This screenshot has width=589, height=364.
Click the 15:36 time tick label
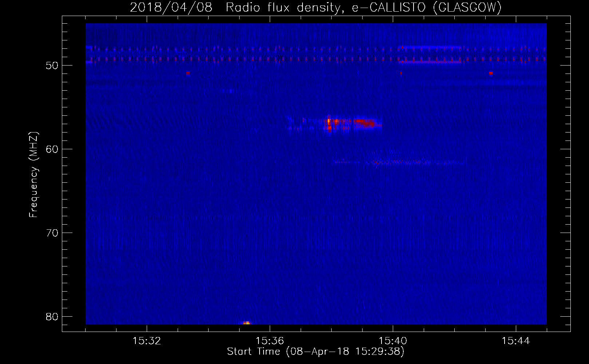pyautogui.click(x=270, y=341)
